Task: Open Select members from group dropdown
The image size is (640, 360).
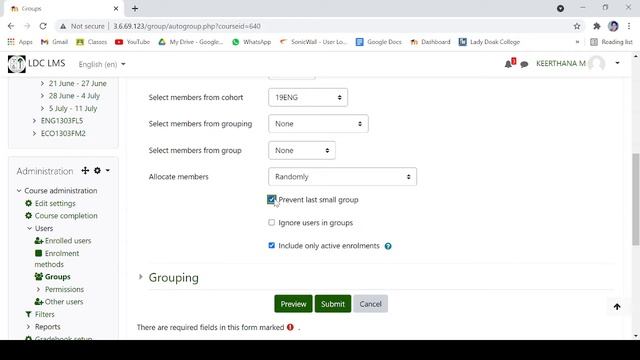Action: click(x=302, y=151)
